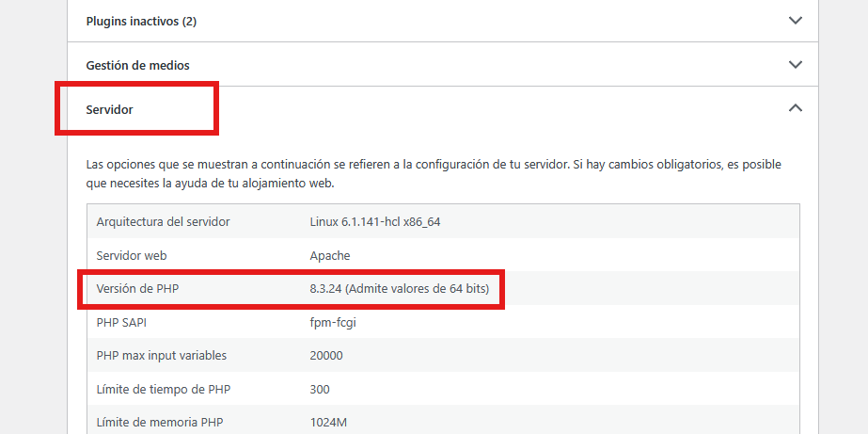The image size is (868, 434).
Task: Select the 8.3.24 PHP version value
Action: pos(400,288)
